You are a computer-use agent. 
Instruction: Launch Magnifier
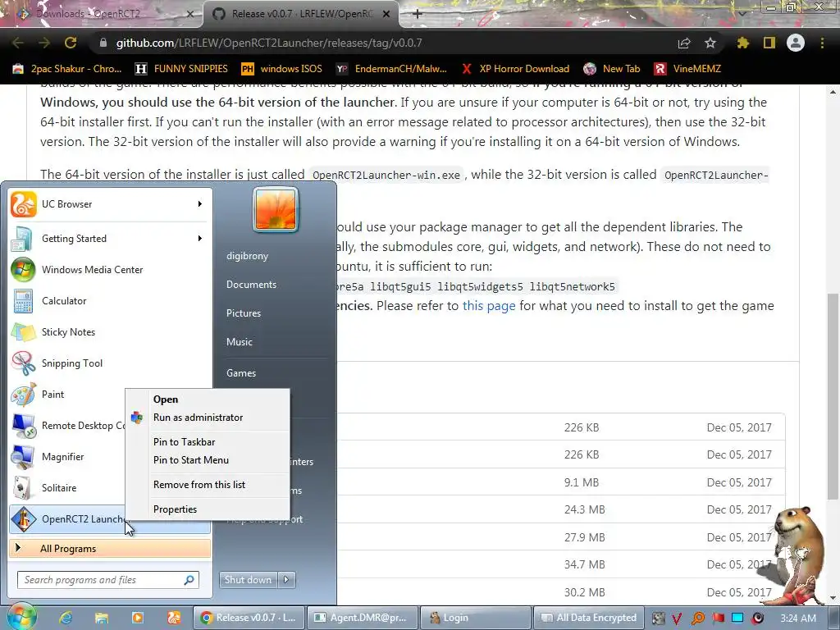coord(67,456)
